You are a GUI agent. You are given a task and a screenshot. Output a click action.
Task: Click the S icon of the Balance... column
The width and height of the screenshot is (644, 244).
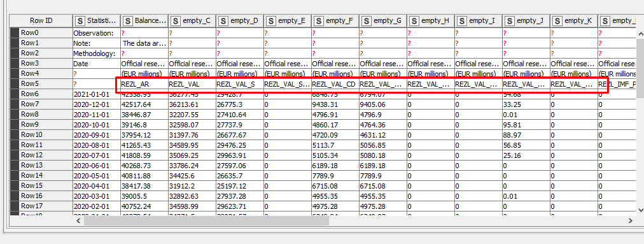click(128, 20)
